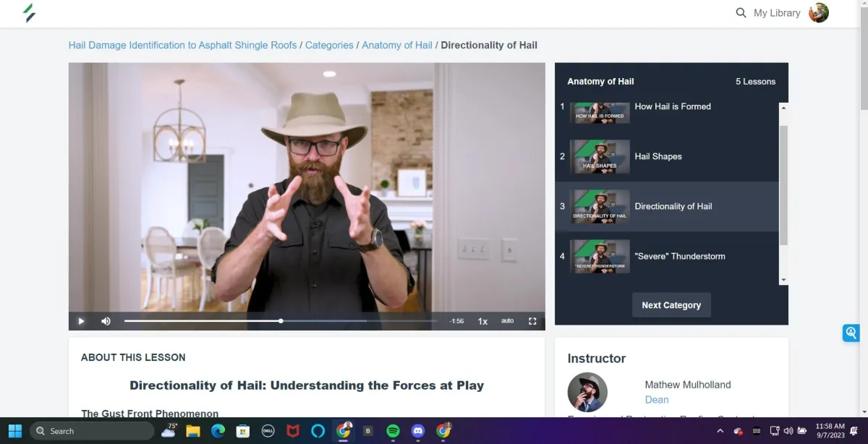Click the How Hail is Formed thumbnail
868x444 pixels.
click(600, 113)
